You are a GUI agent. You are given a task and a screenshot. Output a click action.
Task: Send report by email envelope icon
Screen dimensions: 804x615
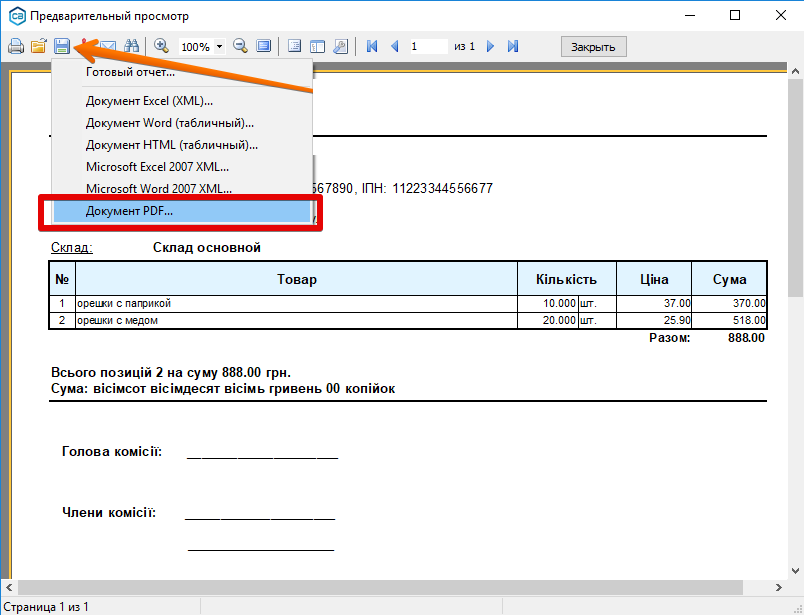tap(108, 46)
